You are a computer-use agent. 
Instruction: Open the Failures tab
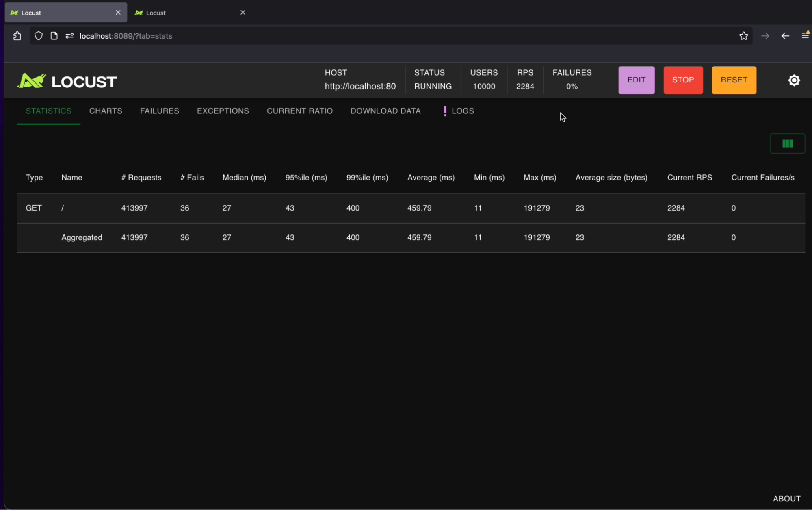pyautogui.click(x=160, y=111)
